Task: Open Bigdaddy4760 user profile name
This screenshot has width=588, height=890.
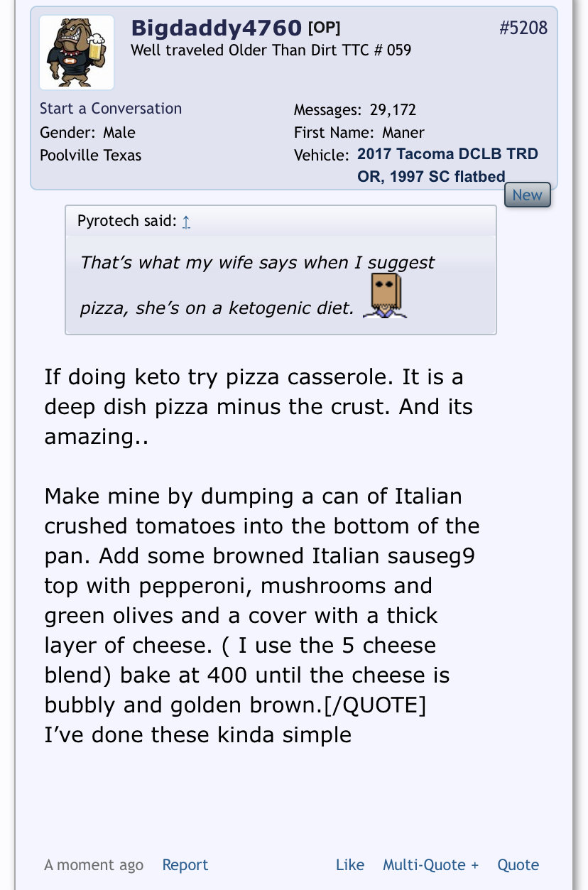Action: coord(217,28)
